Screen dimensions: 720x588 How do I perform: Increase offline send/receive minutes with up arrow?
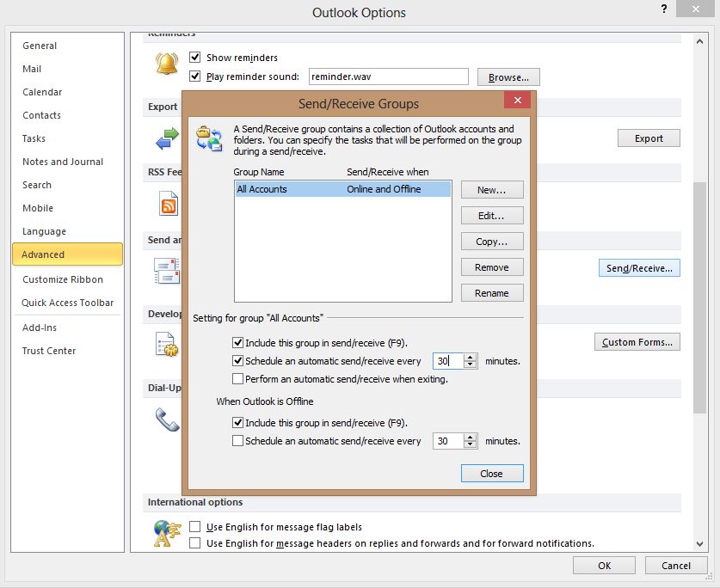click(470, 438)
